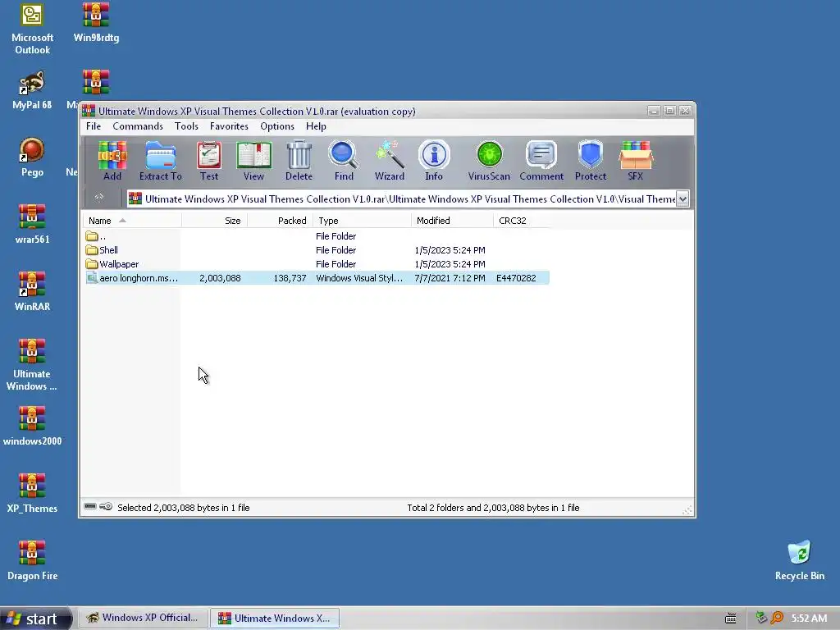This screenshot has width=840, height=630.
Task: Launch the Pego desktop shortcut
Action: (32, 157)
